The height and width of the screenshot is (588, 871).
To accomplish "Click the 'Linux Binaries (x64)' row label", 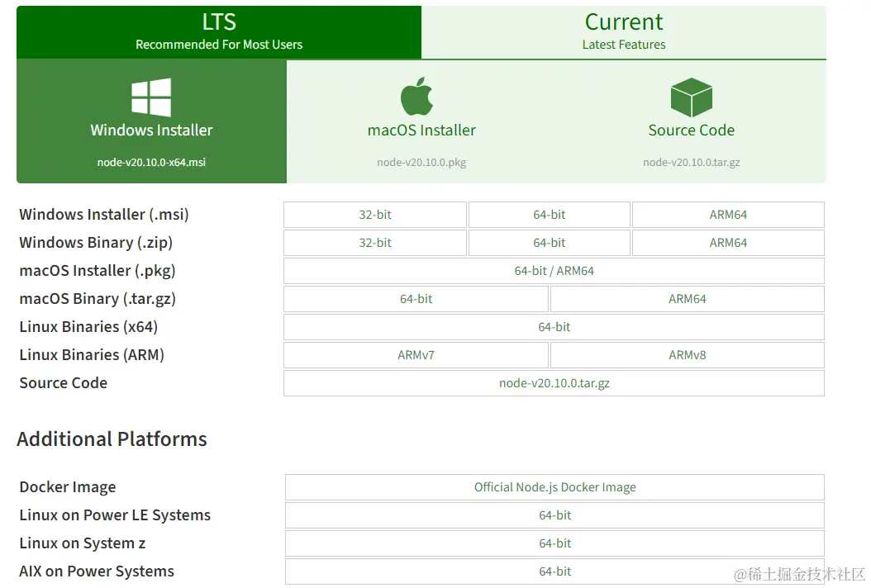I will (x=88, y=326).
